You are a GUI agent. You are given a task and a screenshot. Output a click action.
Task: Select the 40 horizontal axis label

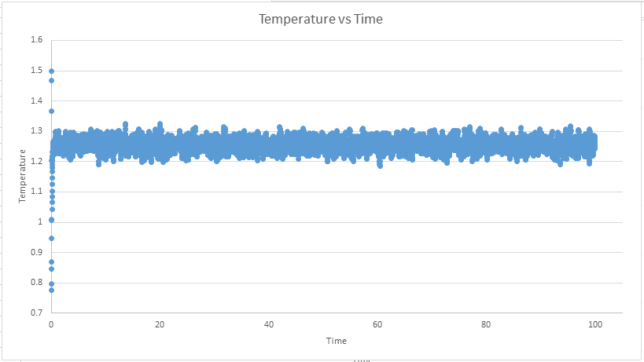click(269, 324)
